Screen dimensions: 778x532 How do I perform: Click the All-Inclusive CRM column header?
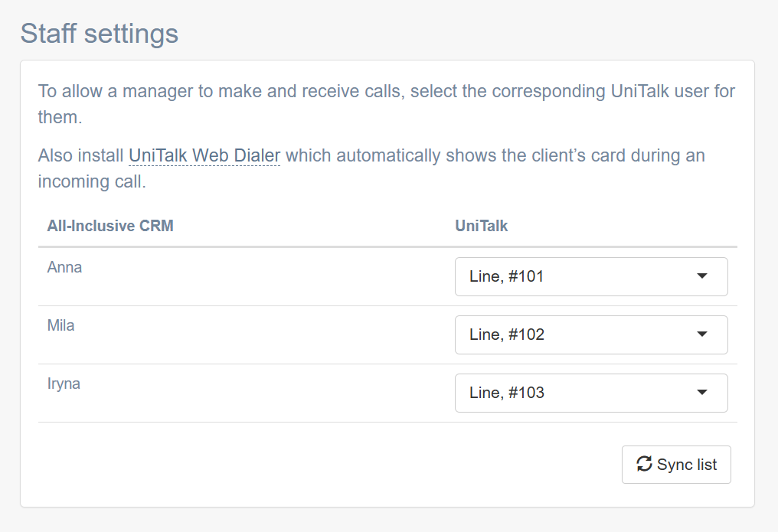pos(110,226)
